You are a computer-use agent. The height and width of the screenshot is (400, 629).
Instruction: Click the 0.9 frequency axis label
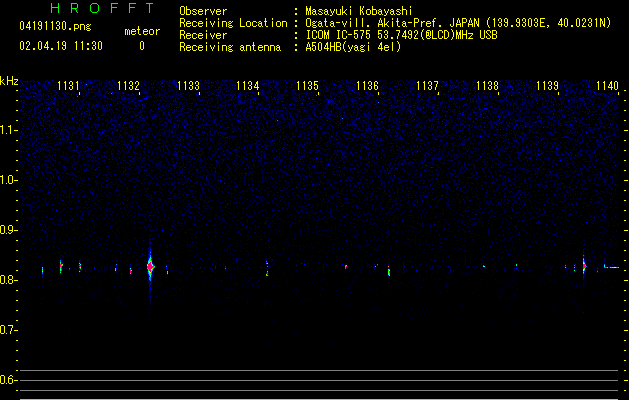[x=9, y=230]
